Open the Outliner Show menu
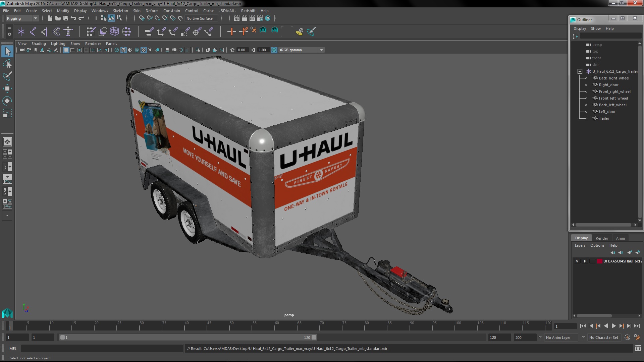The image size is (644, 362). [595, 28]
